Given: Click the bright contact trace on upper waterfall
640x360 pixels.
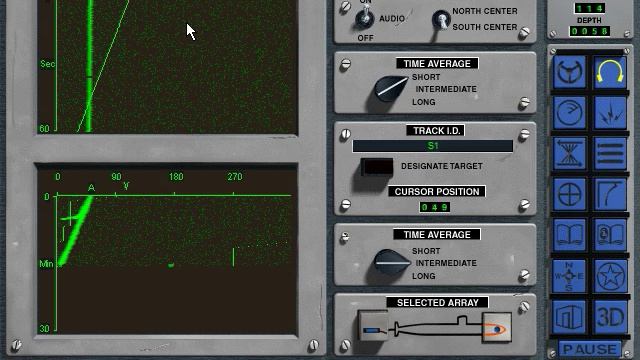Looking at the screenshot, I should point(89,65).
